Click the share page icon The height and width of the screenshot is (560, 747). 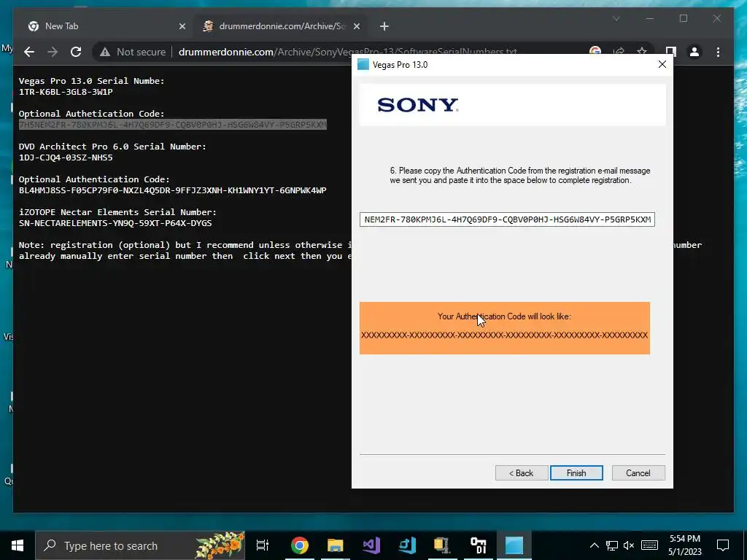click(619, 52)
